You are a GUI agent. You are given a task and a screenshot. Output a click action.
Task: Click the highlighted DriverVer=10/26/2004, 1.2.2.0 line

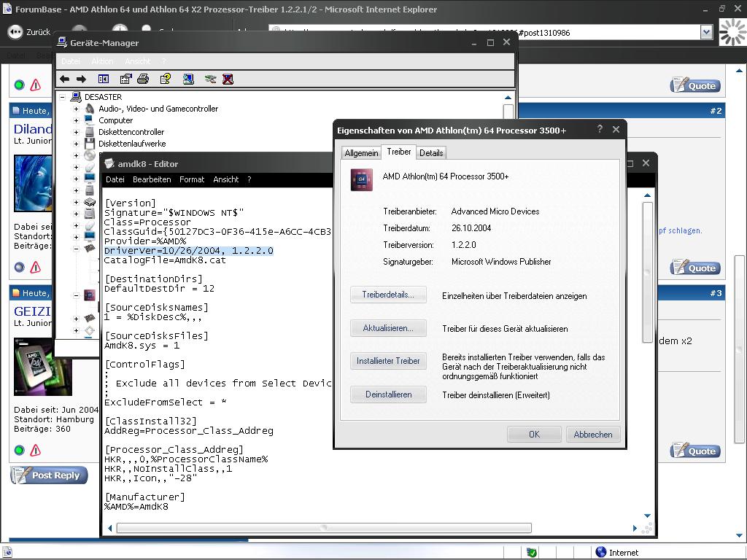pos(189,251)
